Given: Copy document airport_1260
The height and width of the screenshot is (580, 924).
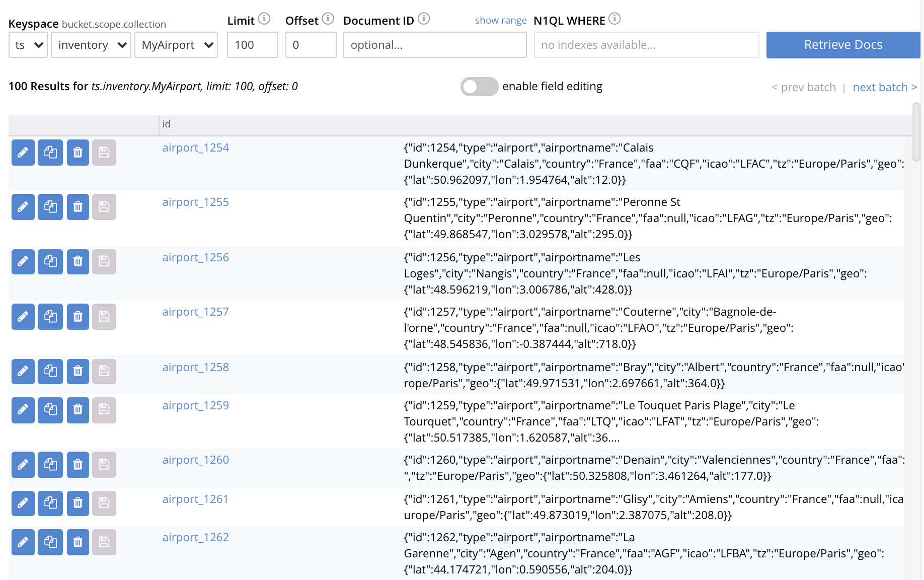Looking at the screenshot, I should [x=50, y=464].
